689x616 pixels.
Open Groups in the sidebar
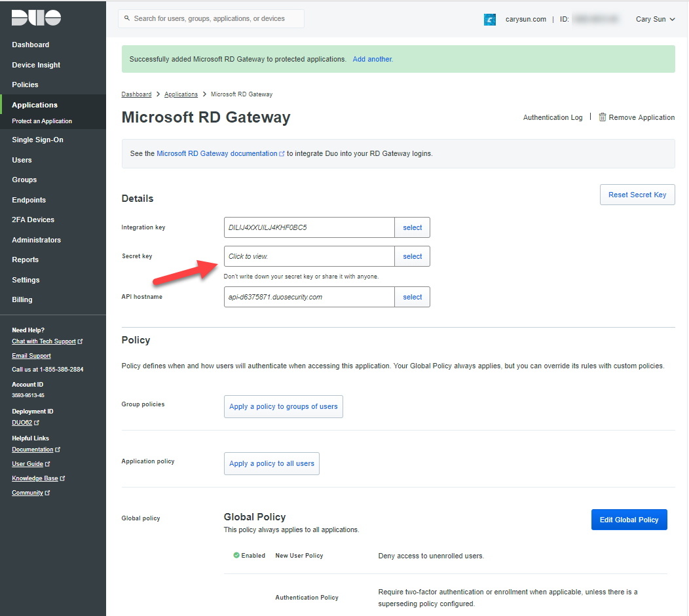(x=24, y=180)
